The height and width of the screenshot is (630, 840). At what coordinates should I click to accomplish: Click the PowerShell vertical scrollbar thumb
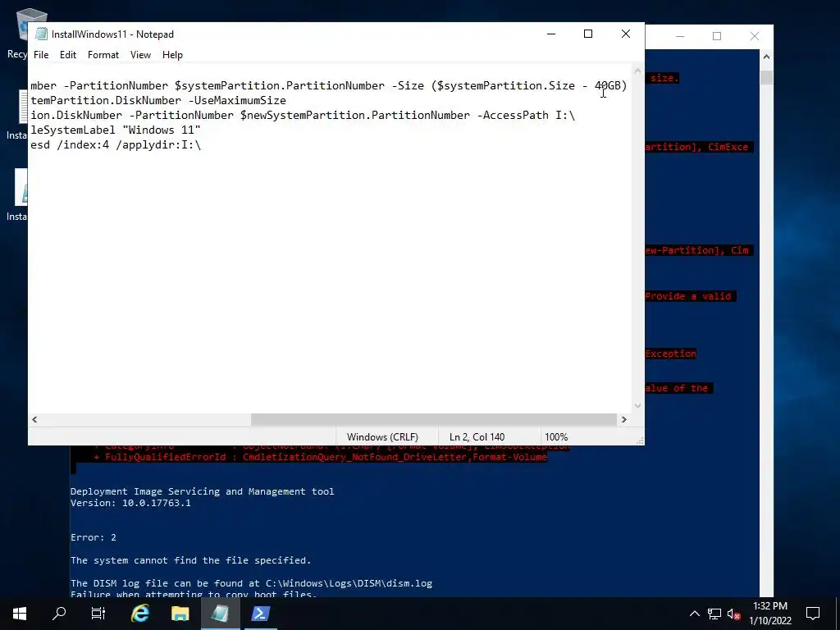[767, 77]
